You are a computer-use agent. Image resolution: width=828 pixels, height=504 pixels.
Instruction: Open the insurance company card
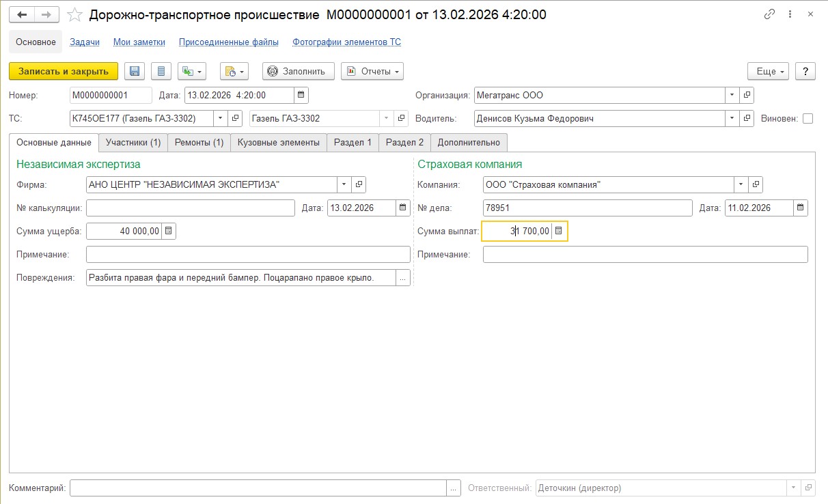pos(756,184)
